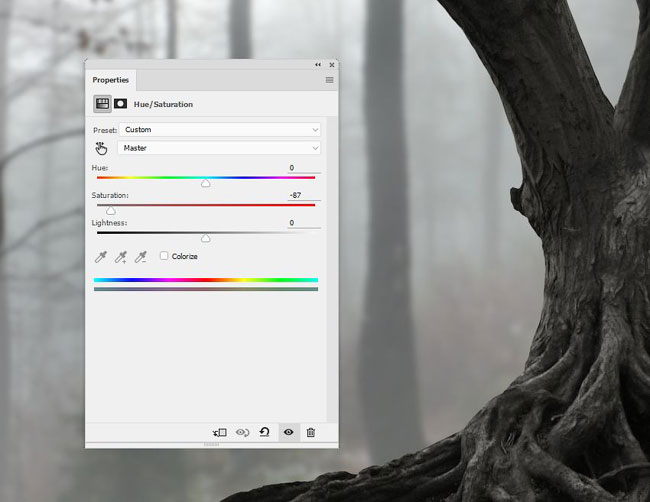Click the adjustment layer icon next to Hue/Saturation
Image resolution: width=650 pixels, height=502 pixels.
(x=102, y=104)
